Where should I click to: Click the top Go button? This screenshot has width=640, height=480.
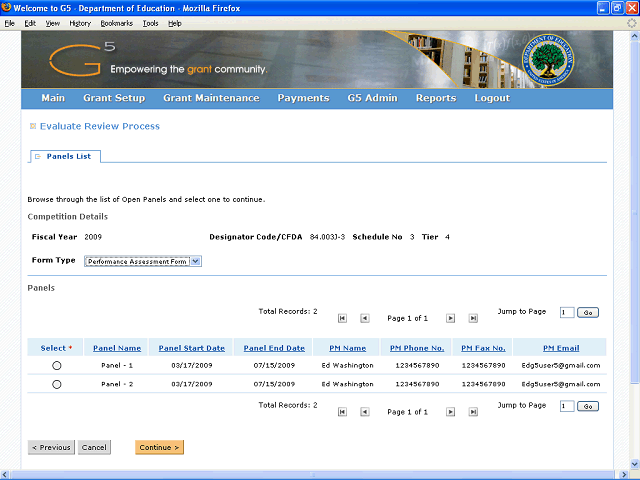point(588,312)
